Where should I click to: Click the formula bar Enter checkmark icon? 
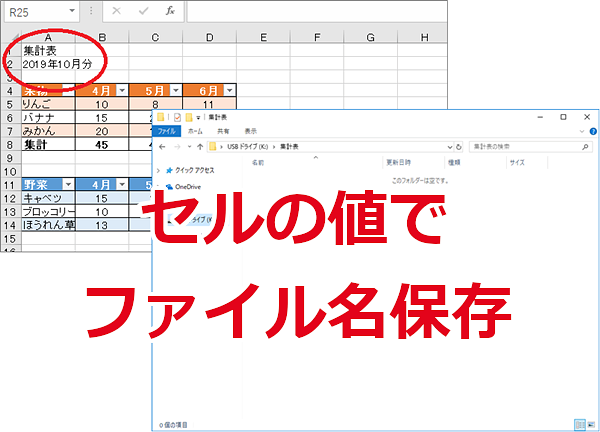(x=143, y=12)
